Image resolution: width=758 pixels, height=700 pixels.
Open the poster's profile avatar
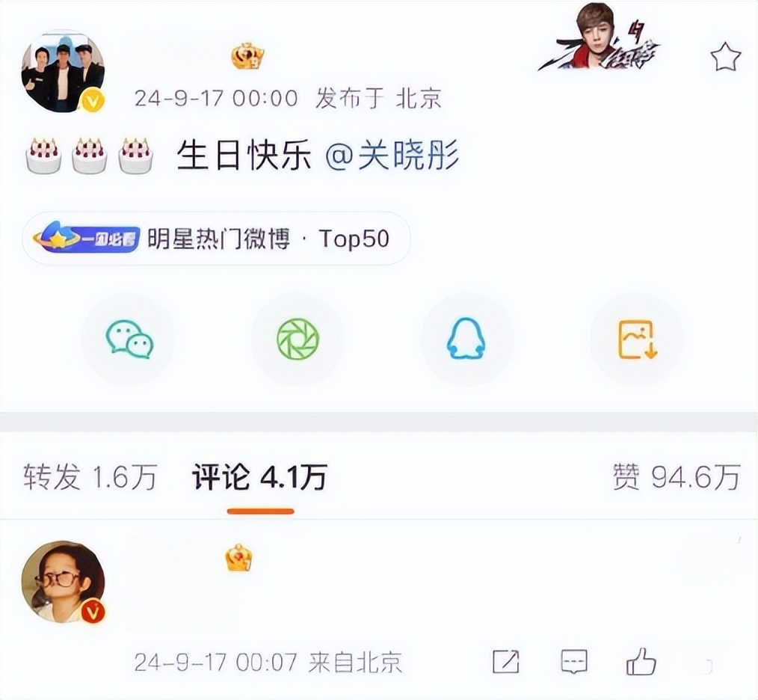click(63, 70)
